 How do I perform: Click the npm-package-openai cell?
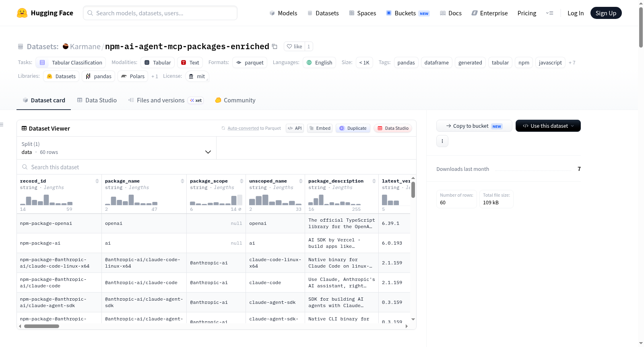click(59, 223)
